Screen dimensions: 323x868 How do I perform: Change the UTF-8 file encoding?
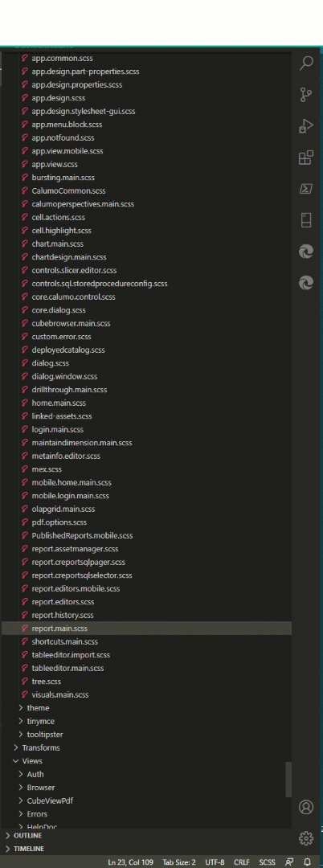point(215,862)
